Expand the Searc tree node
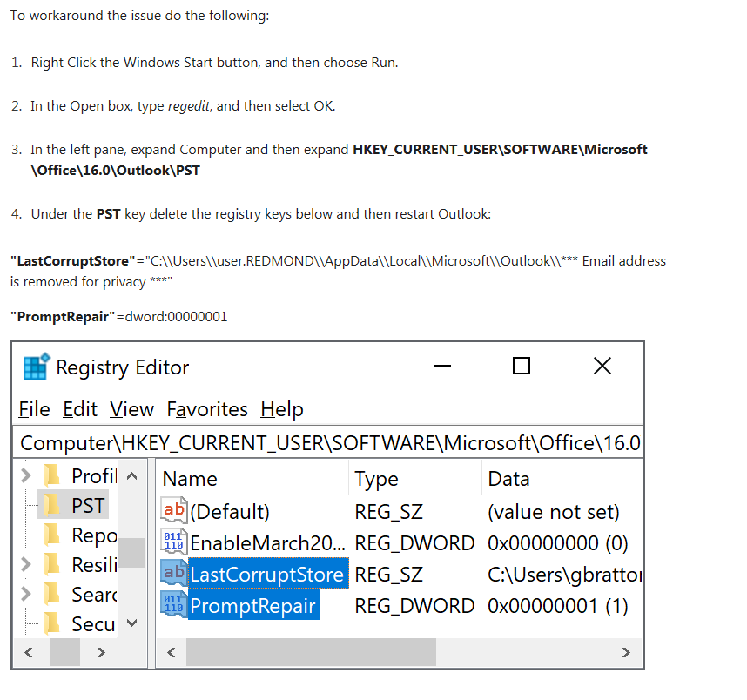This screenshot has width=747, height=700. pyautogui.click(x=26, y=594)
